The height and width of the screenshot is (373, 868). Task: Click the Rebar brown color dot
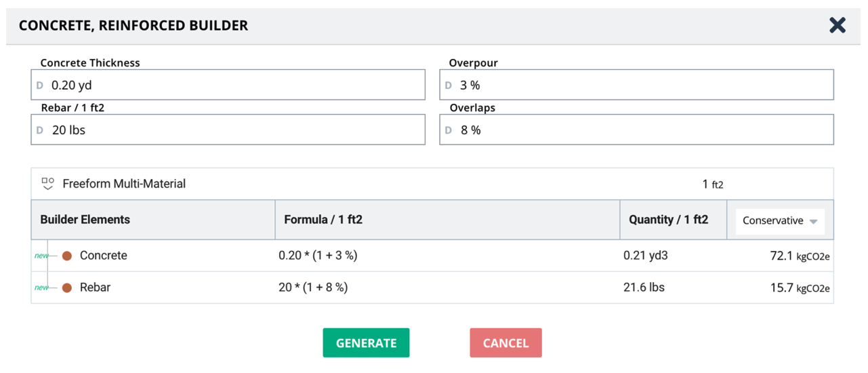[x=67, y=288]
